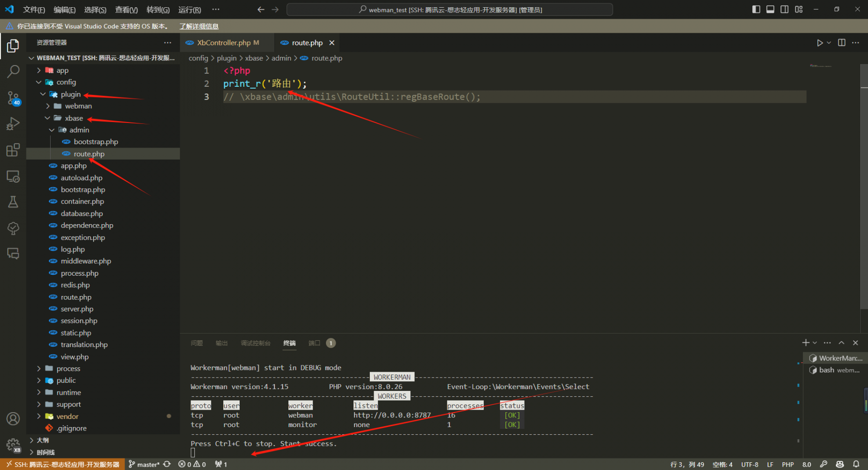
Task: Open the Manage gear icon
Action: [13, 445]
